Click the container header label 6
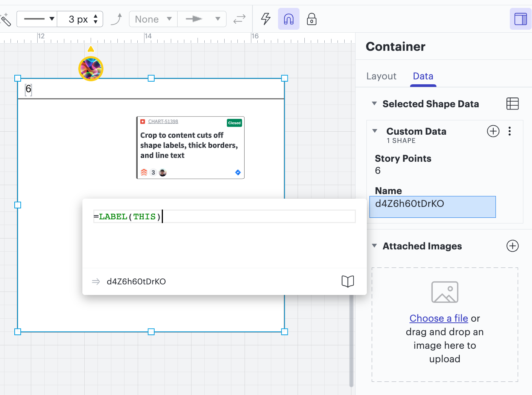 point(28,90)
